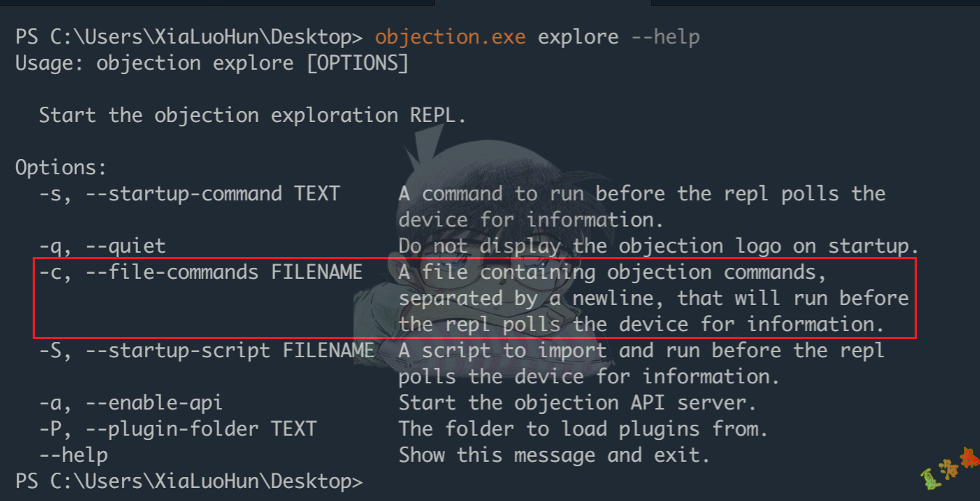Click the -c, --file-commands FILENAME option
The width and height of the screenshot is (980, 501).
(x=200, y=272)
